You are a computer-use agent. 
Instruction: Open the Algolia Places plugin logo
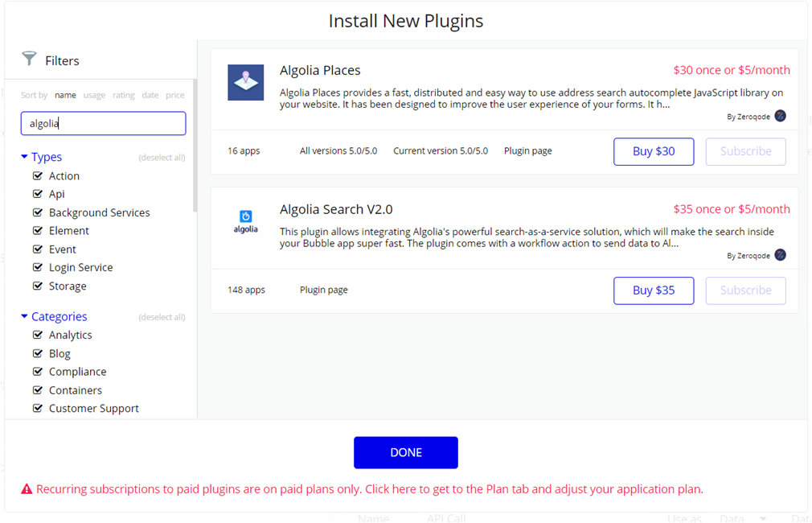point(245,82)
